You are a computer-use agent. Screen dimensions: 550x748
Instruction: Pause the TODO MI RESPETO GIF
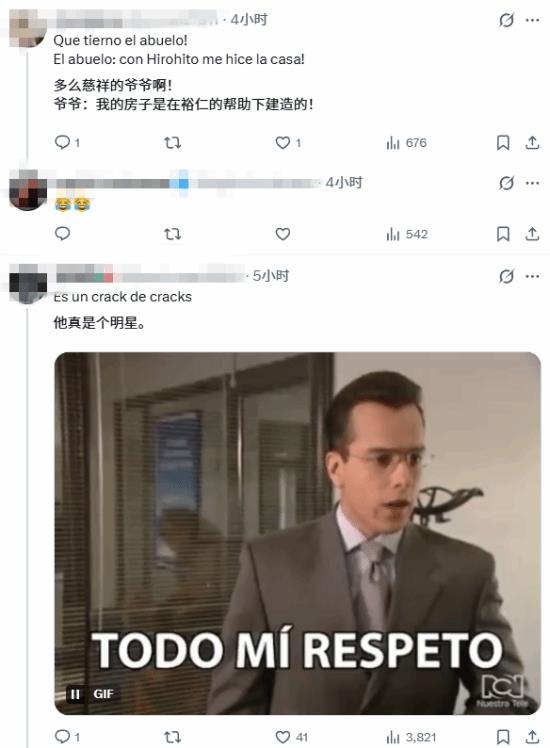tap(75, 694)
